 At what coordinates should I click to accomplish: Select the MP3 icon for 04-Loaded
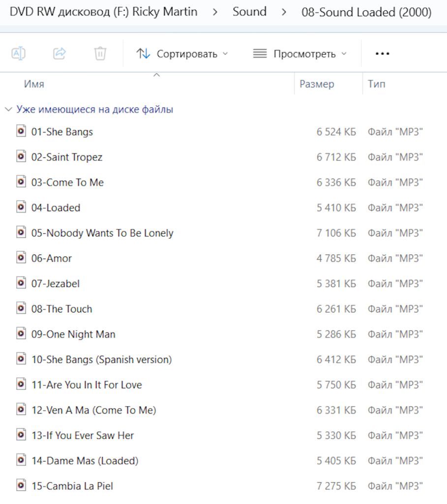[x=21, y=207]
